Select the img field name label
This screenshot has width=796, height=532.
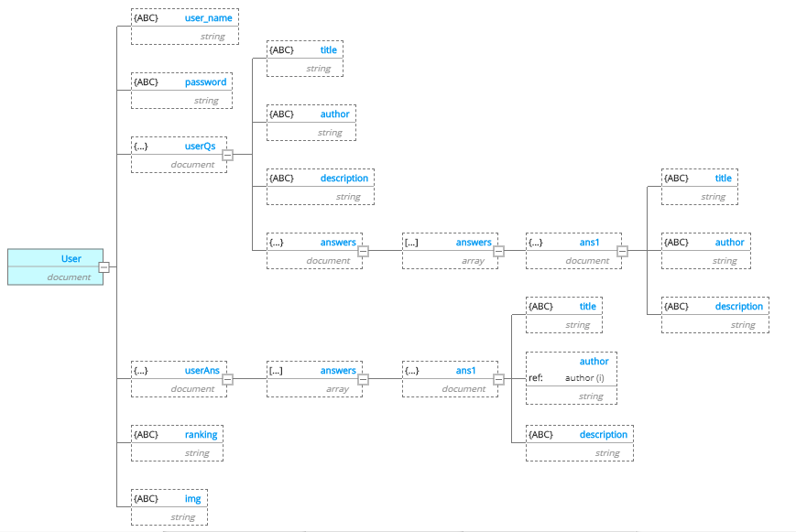pyautogui.click(x=192, y=499)
